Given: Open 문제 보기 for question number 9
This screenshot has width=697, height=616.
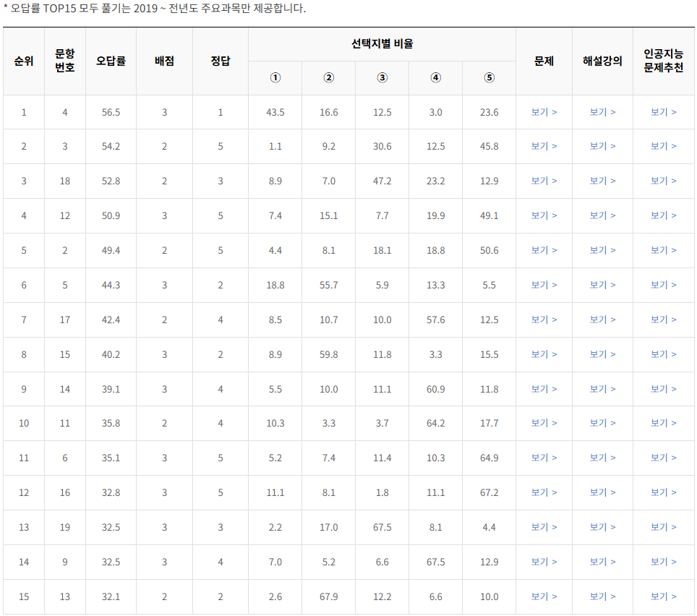Looking at the screenshot, I should point(544,562).
